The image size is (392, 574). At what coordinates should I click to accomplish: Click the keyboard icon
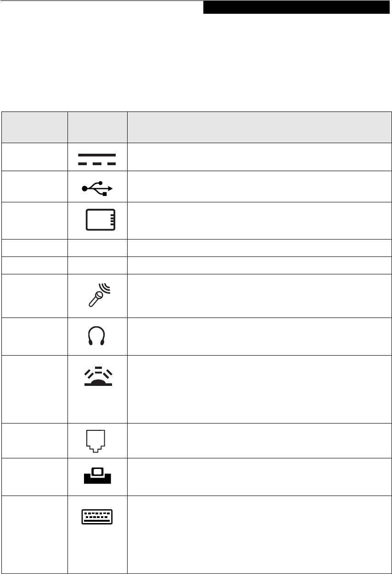tap(97, 517)
